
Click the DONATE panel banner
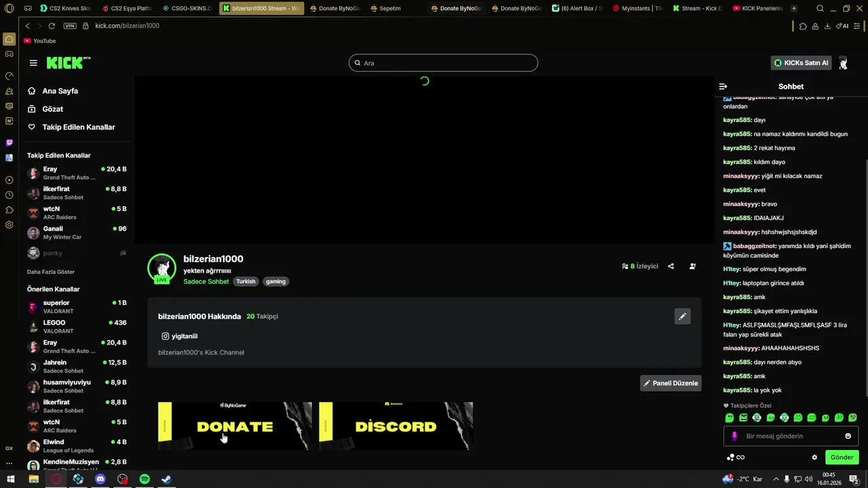235,426
